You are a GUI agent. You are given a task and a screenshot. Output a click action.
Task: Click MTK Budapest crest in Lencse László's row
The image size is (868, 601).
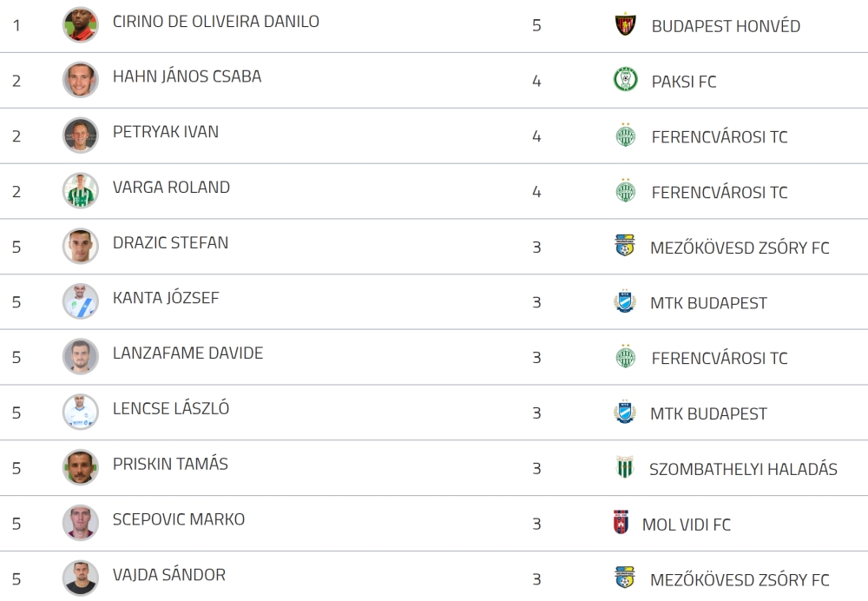(625, 413)
